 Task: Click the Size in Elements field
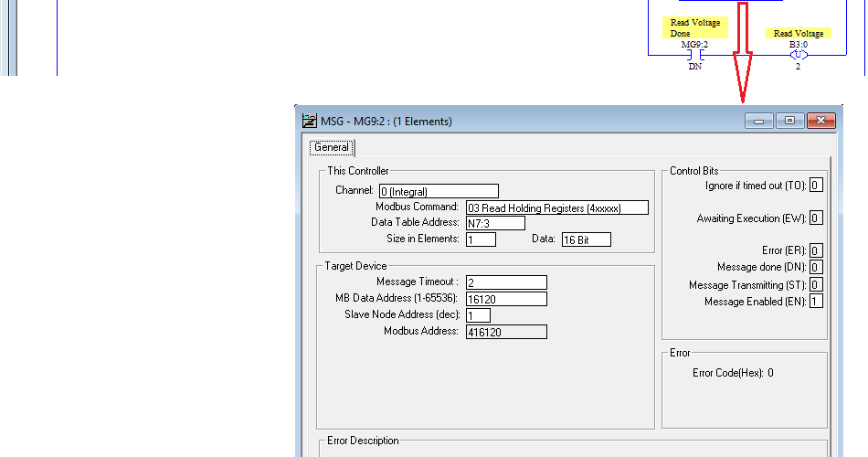[x=481, y=239]
